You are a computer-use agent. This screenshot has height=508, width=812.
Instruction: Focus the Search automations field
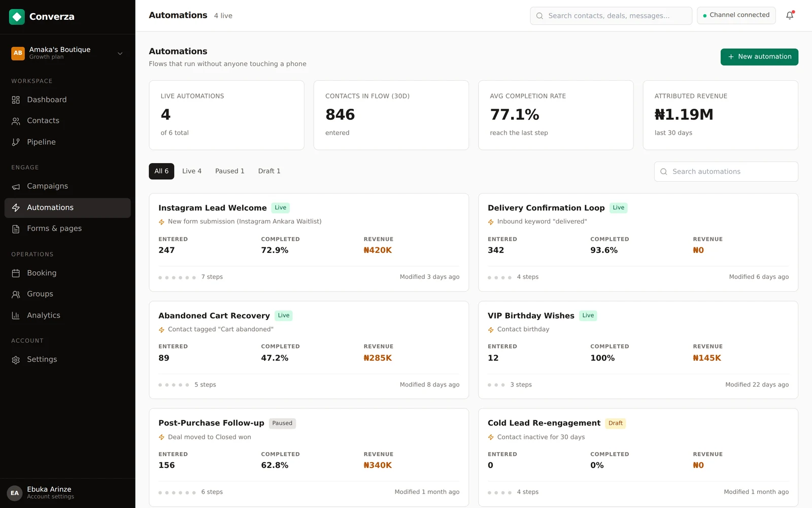[726, 172]
